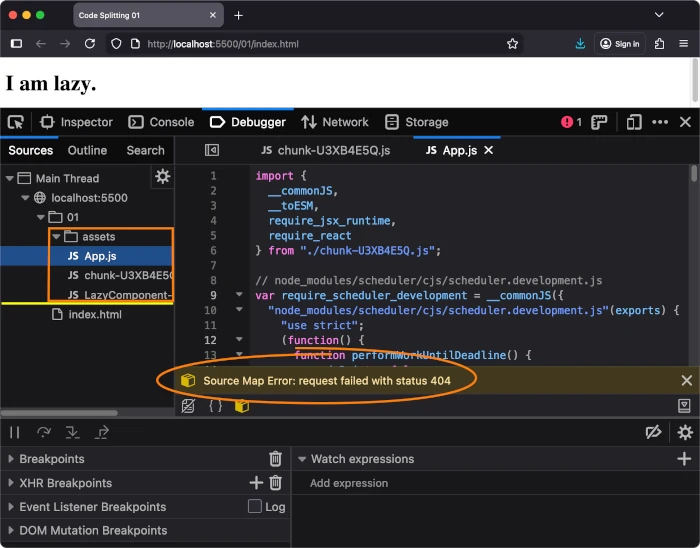Open the chunk-U3XB4E5Q.js editor tab

325,150
